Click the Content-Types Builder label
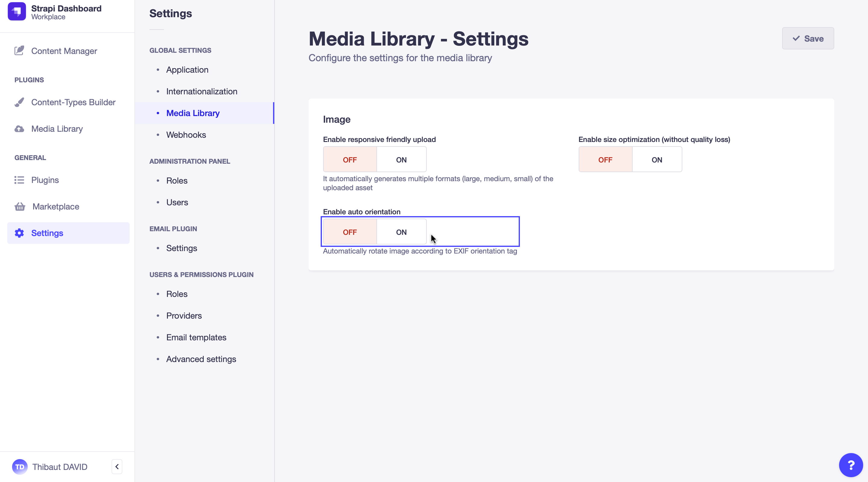868x482 pixels. pyautogui.click(x=74, y=102)
